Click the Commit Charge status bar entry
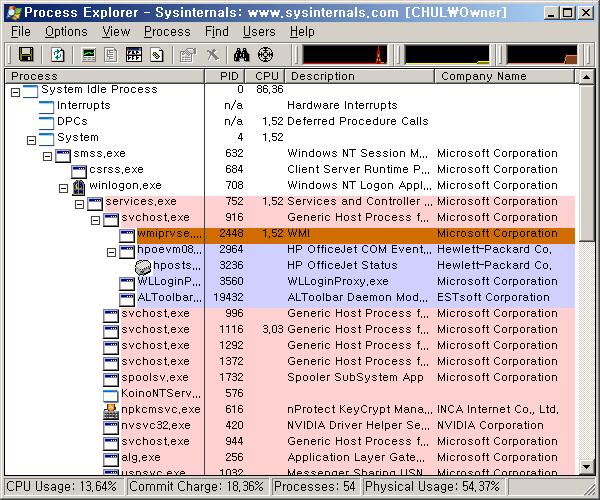Image resolution: width=600 pixels, height=500 pixels. click(x=197, y=487)
